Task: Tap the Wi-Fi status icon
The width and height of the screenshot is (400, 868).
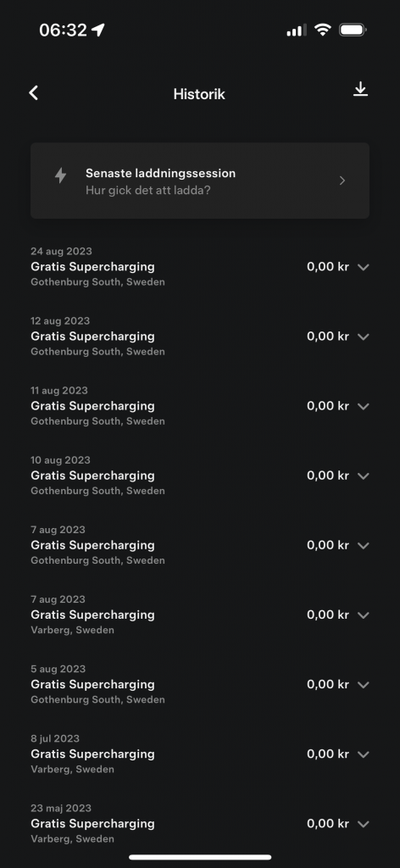Action: coord(322,30)
